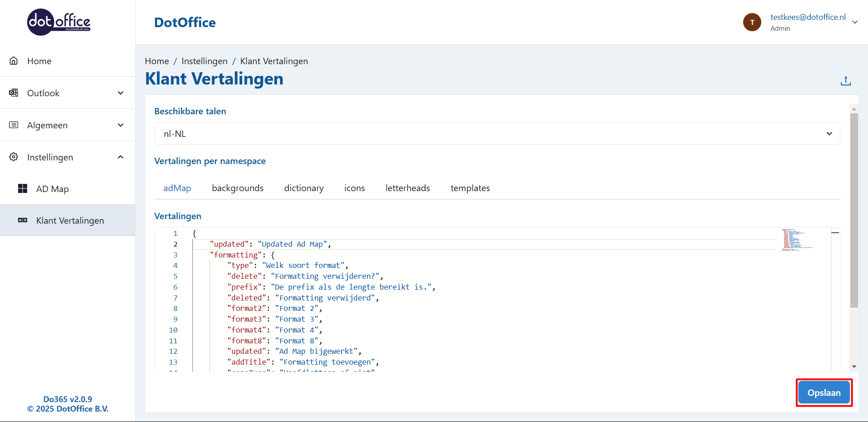Expand the Outlook menu chevron
The width and height of the screenshot is (868, 422).
coord(121,93)
